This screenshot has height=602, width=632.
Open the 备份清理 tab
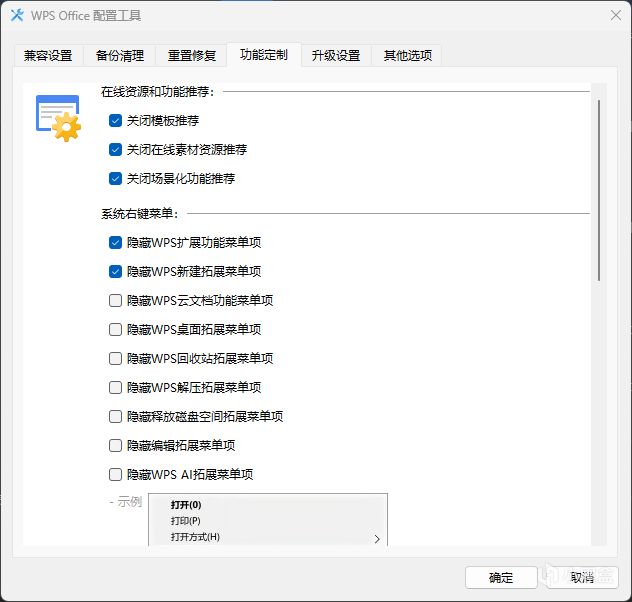pos(120,55)
